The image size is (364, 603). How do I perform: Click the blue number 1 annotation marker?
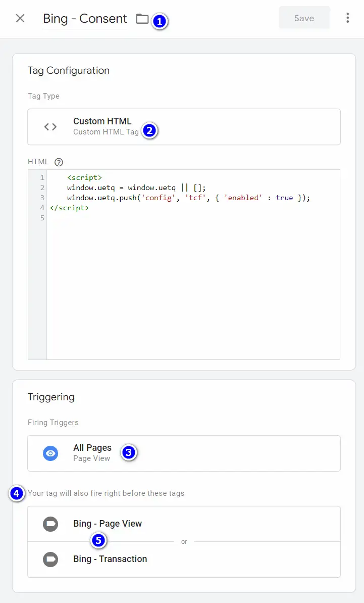pos(160,21)
